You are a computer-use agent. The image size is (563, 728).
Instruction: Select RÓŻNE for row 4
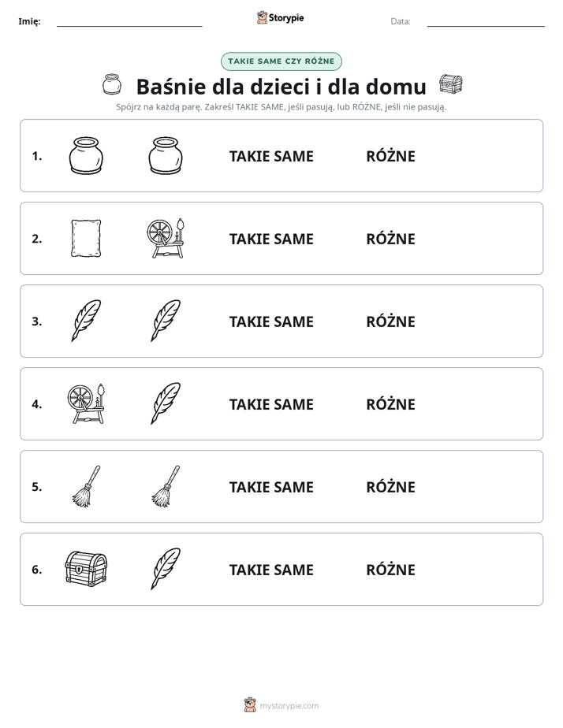tap(390, 403)
